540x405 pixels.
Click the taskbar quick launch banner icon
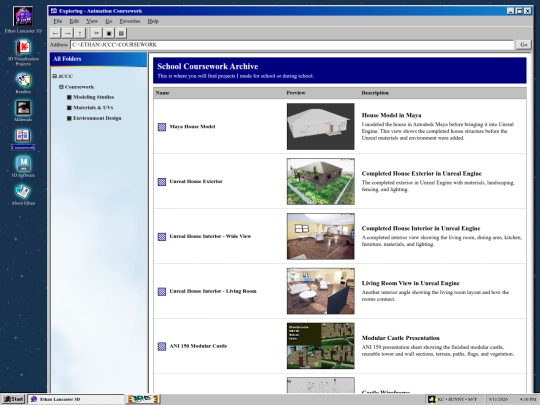(143, 399)
